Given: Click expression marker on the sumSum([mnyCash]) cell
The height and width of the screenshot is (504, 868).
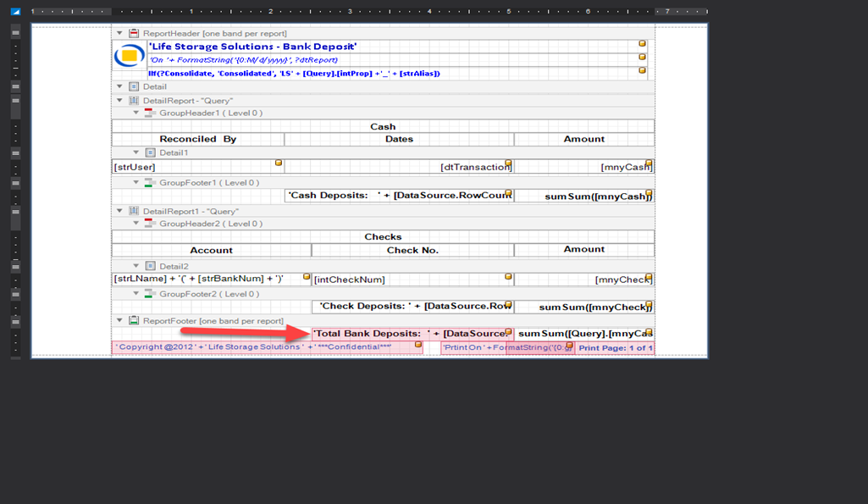Looking at the screenshot, I should (x=649, y=193).
